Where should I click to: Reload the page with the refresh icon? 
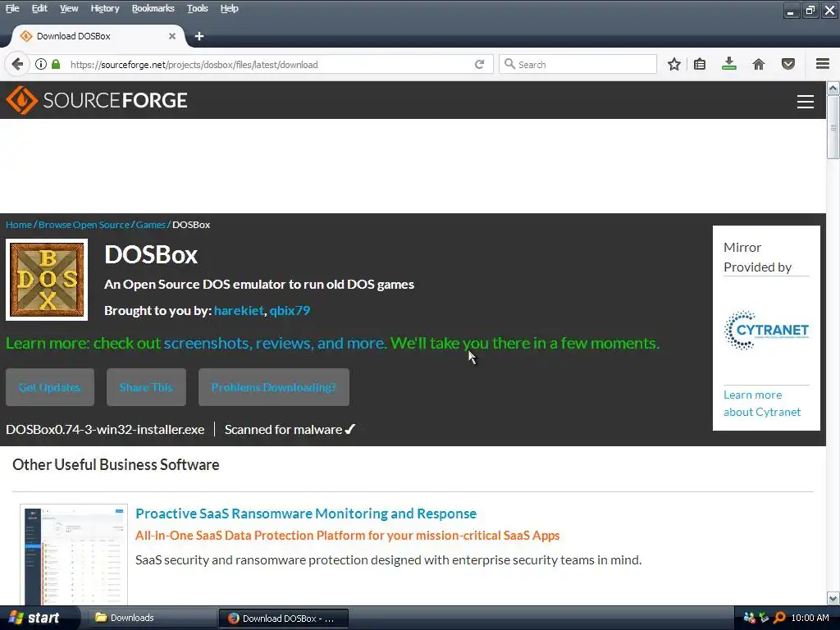click(x=479, y=64)
